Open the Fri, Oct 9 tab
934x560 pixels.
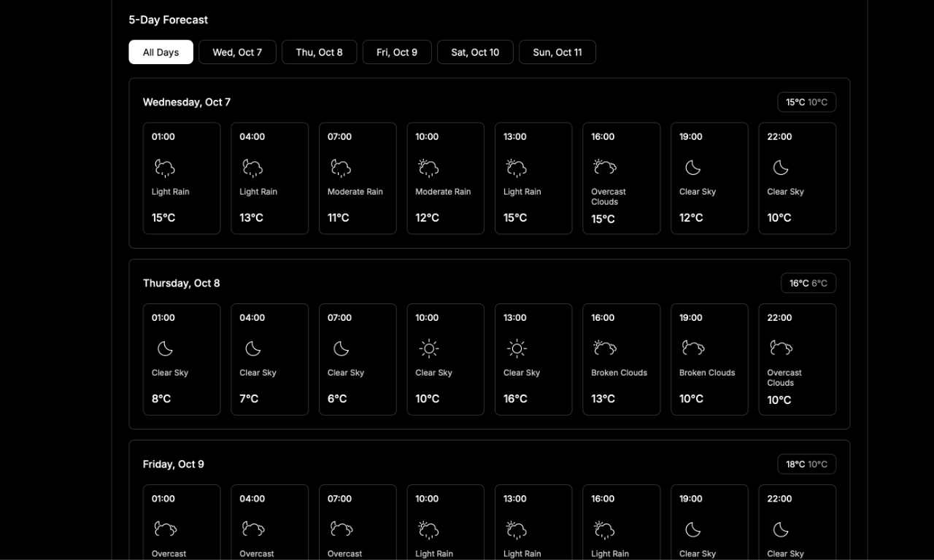coord(397,52)
